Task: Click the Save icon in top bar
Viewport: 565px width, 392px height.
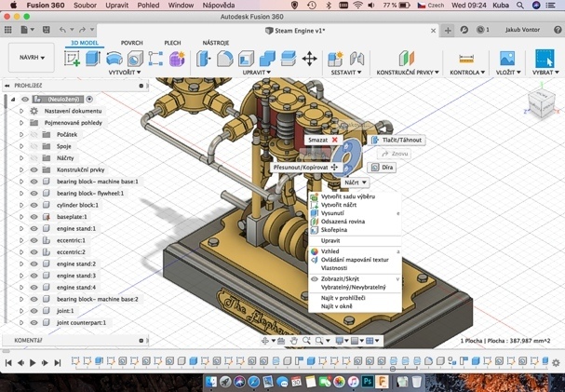Action: tap(46, 30)
